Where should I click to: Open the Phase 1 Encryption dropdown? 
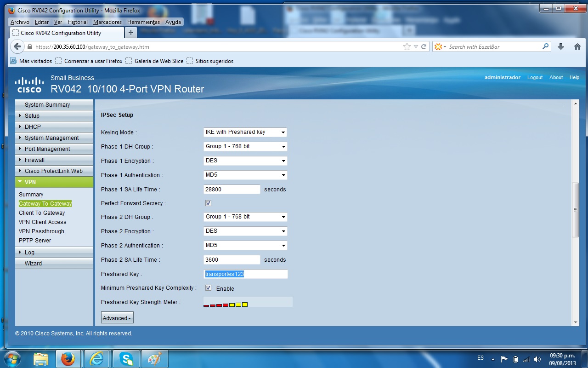click(245, 161)
